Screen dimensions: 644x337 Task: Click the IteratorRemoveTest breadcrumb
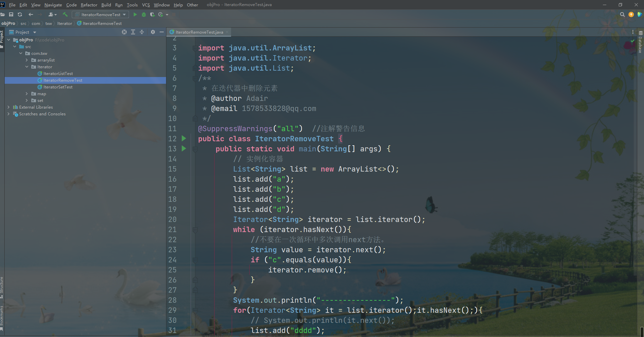(x=99, y=23)
